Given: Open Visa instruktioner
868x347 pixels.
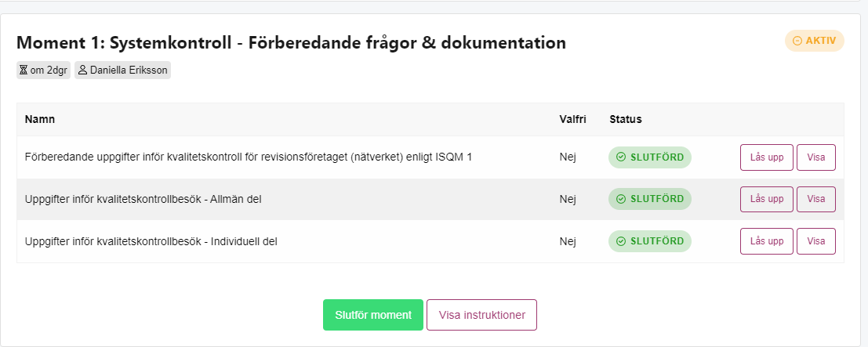Looking at the screenshot, I should [x=481, y=315].
